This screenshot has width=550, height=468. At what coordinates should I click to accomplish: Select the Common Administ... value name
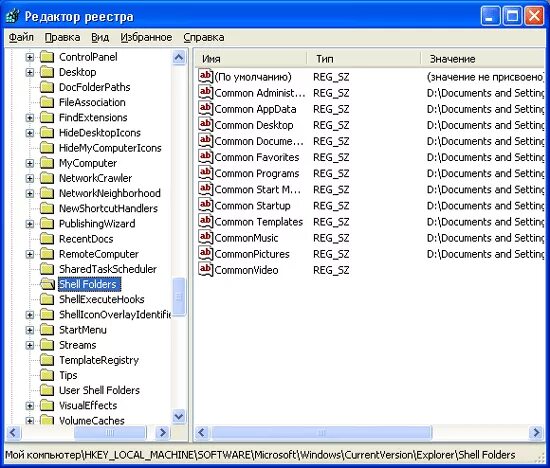(260, 93)
